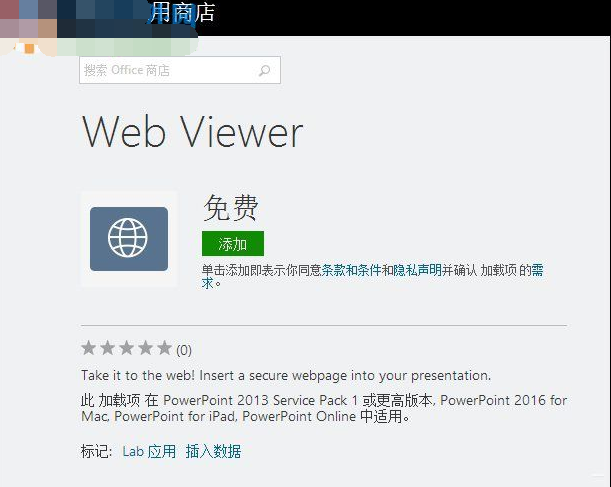Click the 免费 price label
This screenshot has height=487, width=611.
click(x=231, y=208)
